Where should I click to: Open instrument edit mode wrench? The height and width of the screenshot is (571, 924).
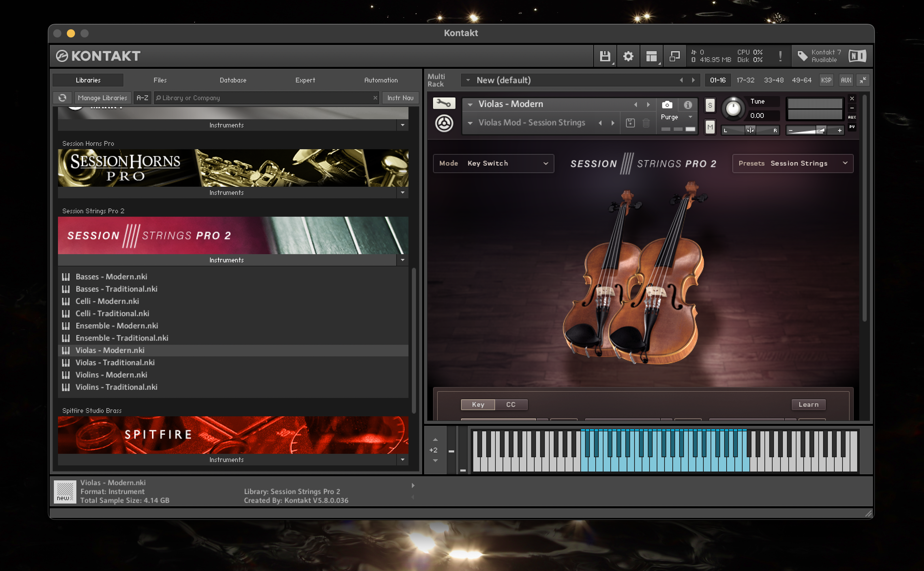click(444, 103)
